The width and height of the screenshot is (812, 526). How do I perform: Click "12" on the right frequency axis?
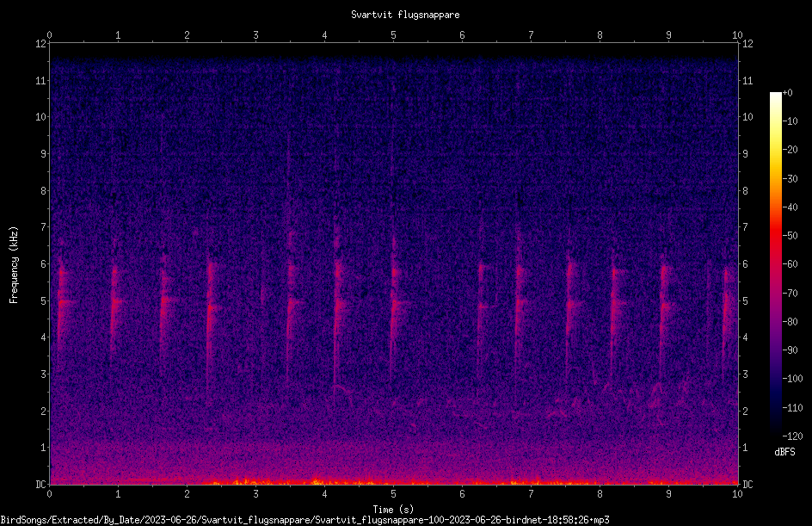coord(747,44)
